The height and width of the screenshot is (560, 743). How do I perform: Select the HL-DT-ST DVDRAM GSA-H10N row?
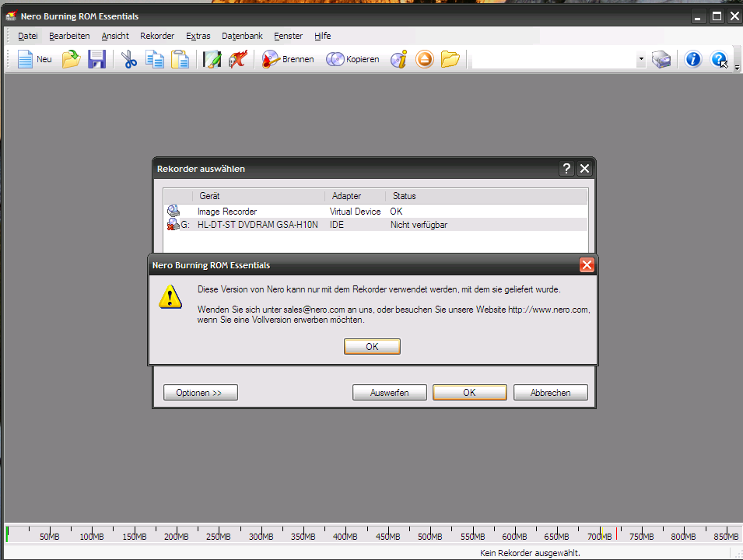(x=376, y=224)
